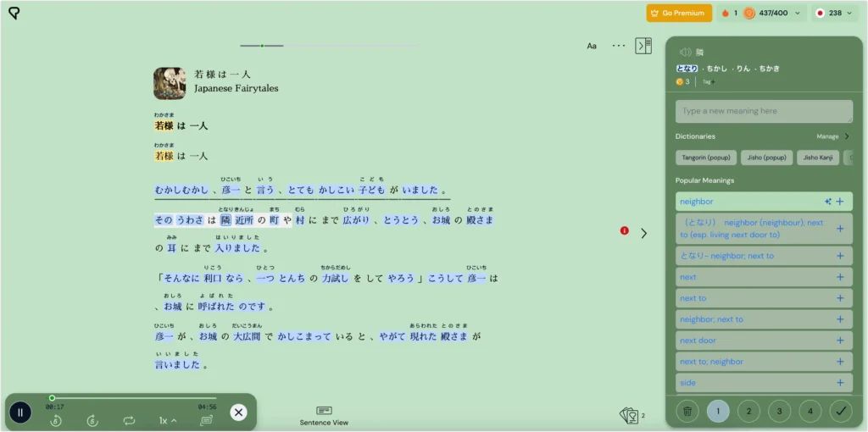This screenshot has height=432, width=868.
Task: Add '(となり) neighbor (neighbour)' meaning plus
Action: tap(840, 229)
